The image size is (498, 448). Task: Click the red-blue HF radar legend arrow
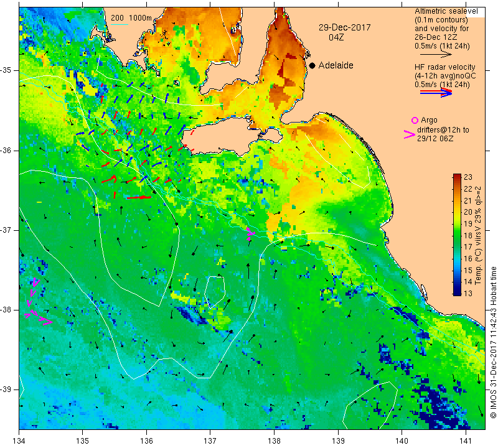(436, 93)
